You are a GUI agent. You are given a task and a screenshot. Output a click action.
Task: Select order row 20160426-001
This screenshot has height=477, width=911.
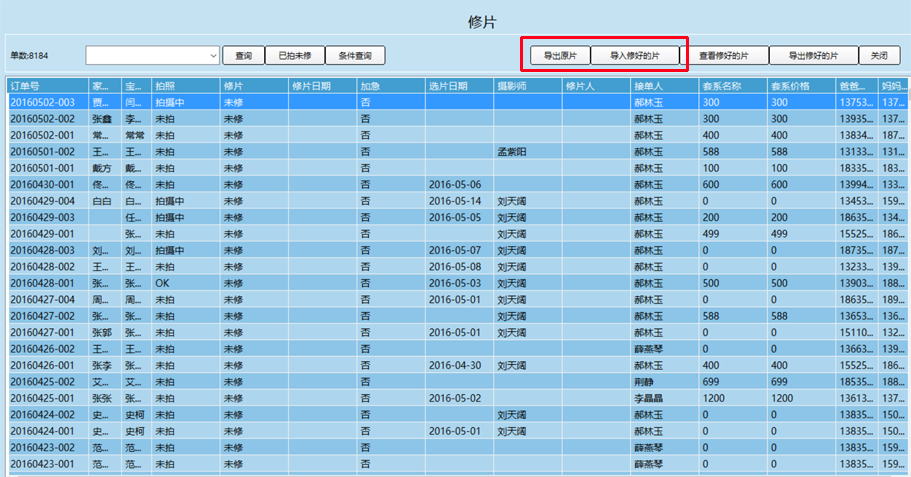457,365
